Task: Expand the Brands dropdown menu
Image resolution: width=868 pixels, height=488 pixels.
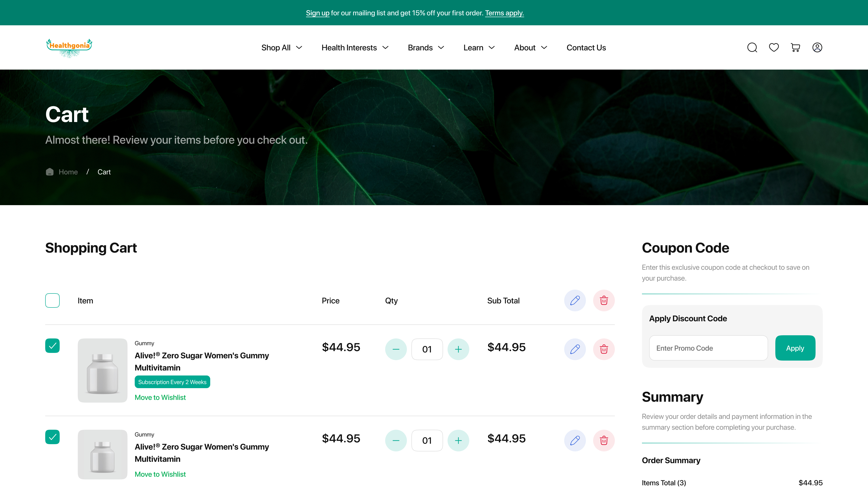Action: pos(426,47)
